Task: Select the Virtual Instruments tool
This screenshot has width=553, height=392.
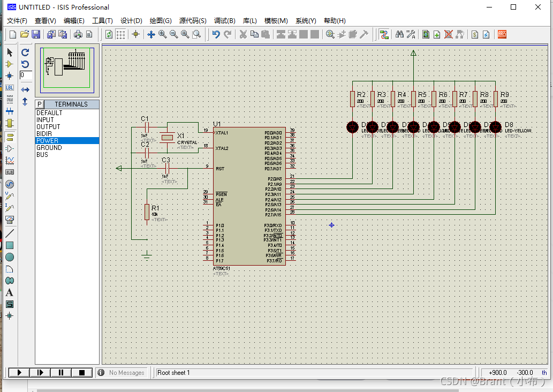Action: (9, 219)
